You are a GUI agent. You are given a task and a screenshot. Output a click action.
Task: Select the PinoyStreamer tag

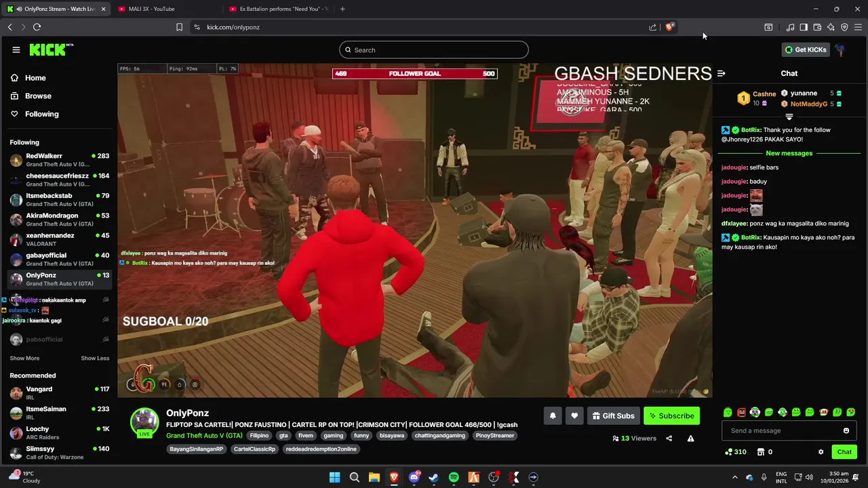coord(495,436)
